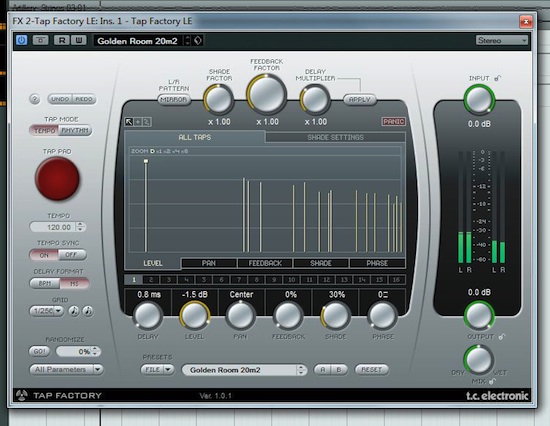Image resolution: width=550 pixels, height=426 pixels.
Task: Open the Presets FILE dropdown
Action: click(x=157, y=370)
